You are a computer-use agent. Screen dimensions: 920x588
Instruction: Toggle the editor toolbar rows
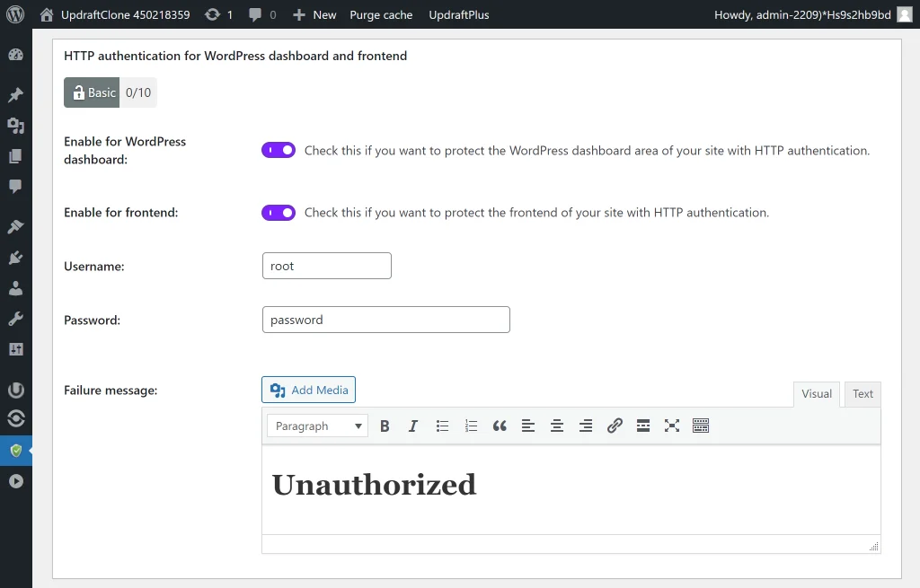pyautogui.click(x=701, y=426)
